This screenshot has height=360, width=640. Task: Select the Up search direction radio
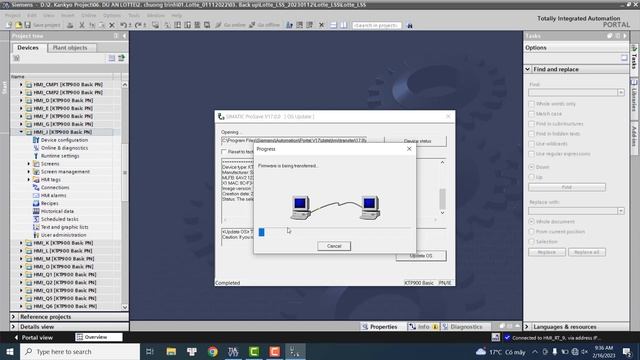coord(531,177)
